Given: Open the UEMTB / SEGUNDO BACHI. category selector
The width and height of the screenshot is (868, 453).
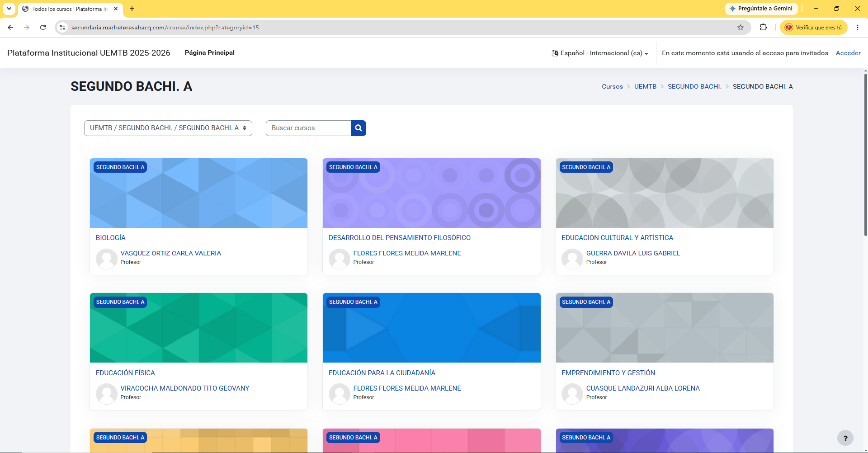Looking at the screenshot, I should pos(168,128).
